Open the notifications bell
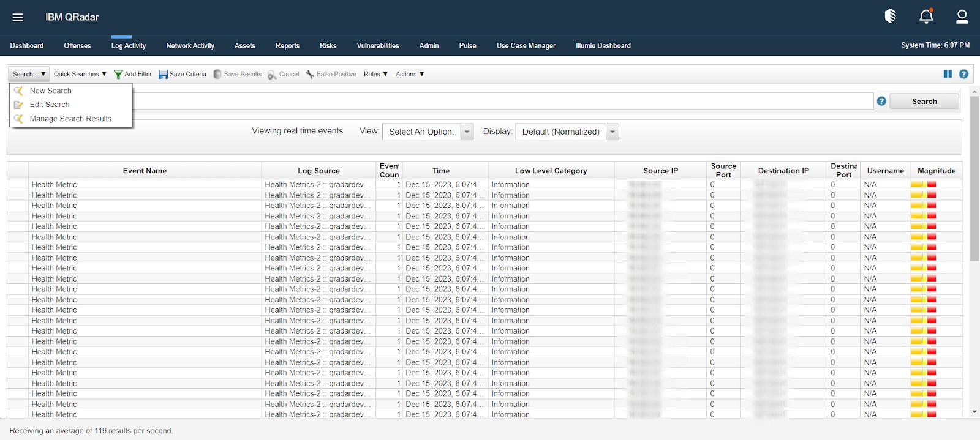Screen dimensions: 980x440 [926, 17]
